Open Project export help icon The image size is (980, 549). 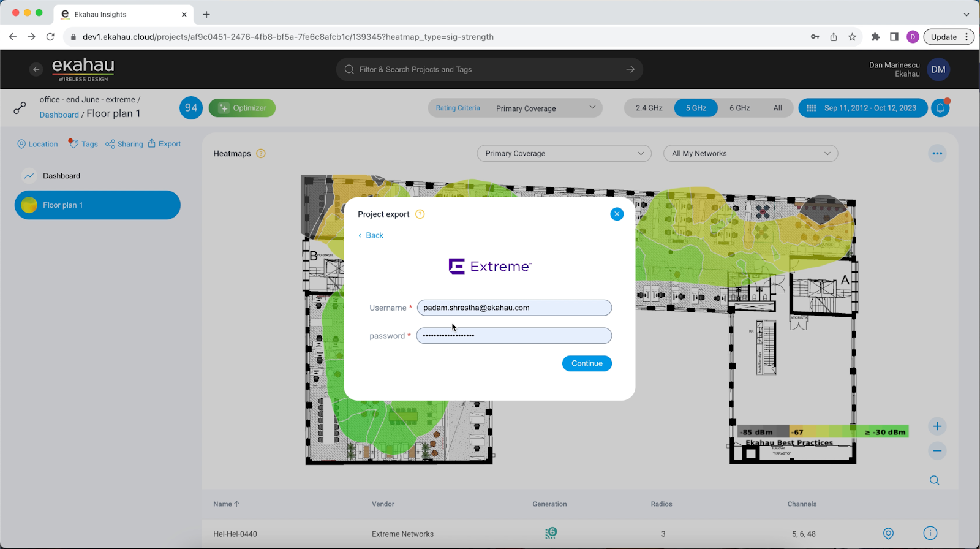[x=420, y=214]
